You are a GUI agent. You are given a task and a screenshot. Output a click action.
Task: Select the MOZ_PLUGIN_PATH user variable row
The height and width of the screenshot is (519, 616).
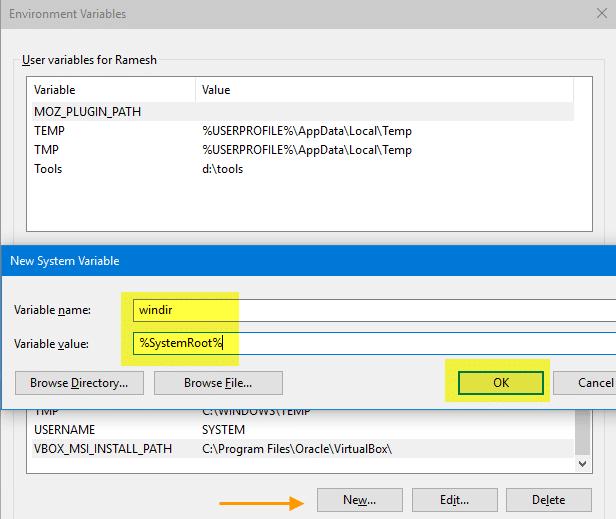click(302, 112)
